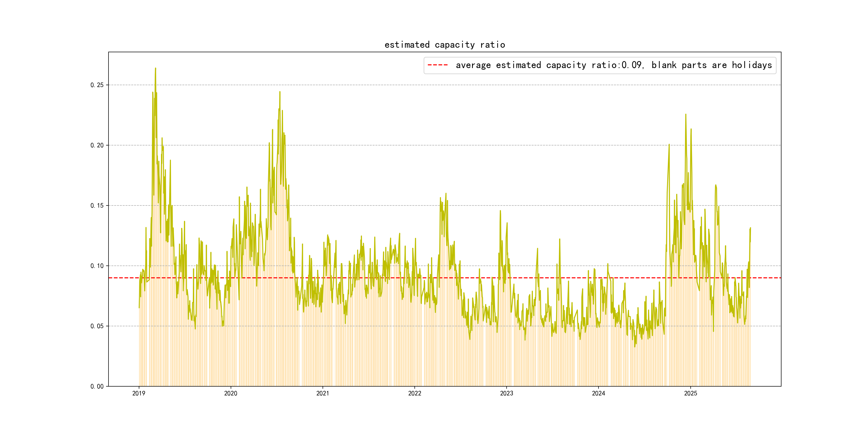Click the chart title 'estimated capacity ratio'

click(x=444, y=45)
